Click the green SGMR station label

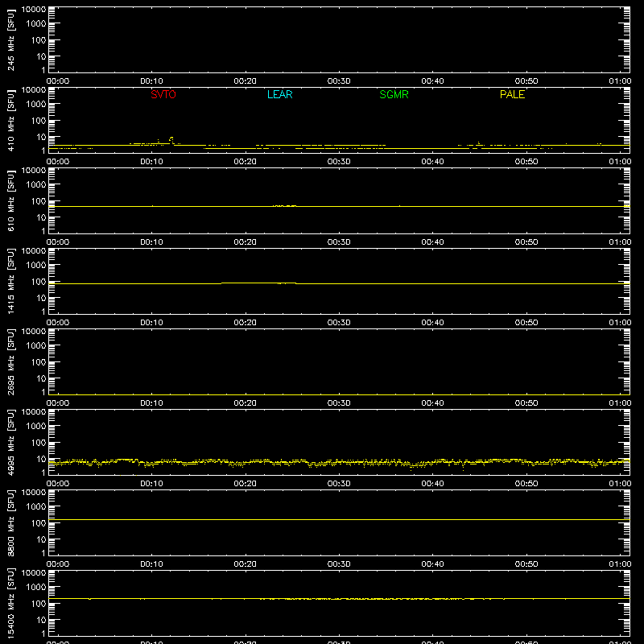pos(394,94)
